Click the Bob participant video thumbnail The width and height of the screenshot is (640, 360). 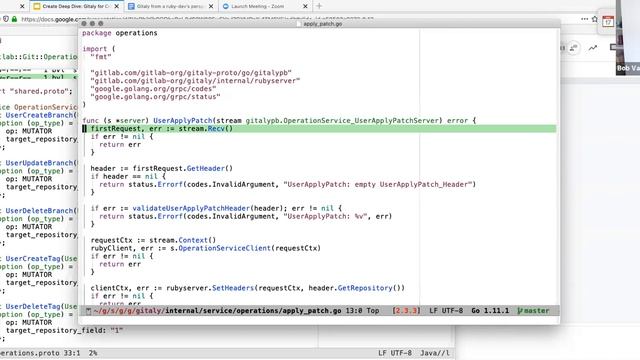tap(628, 38)
